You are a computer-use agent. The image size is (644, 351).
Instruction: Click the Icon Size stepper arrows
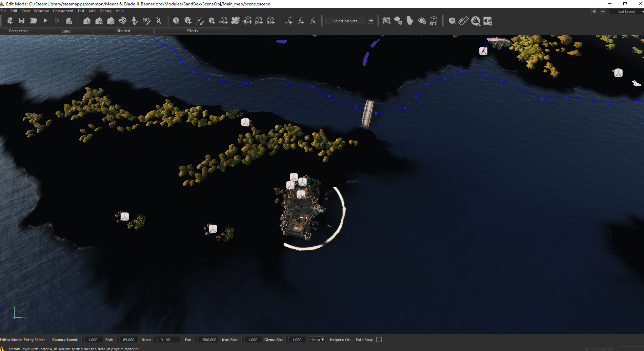click(x=244, y=339)
